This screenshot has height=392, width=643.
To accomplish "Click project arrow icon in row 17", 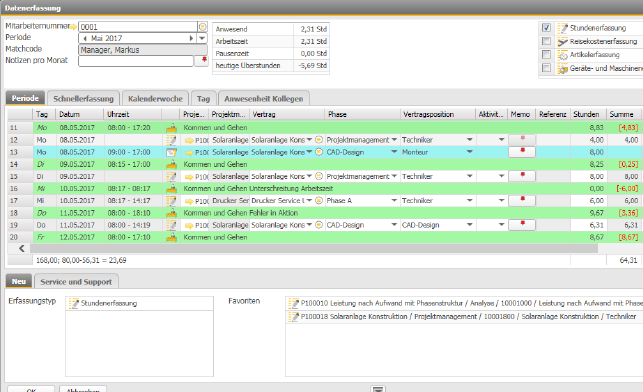I will tap(189, 201).
